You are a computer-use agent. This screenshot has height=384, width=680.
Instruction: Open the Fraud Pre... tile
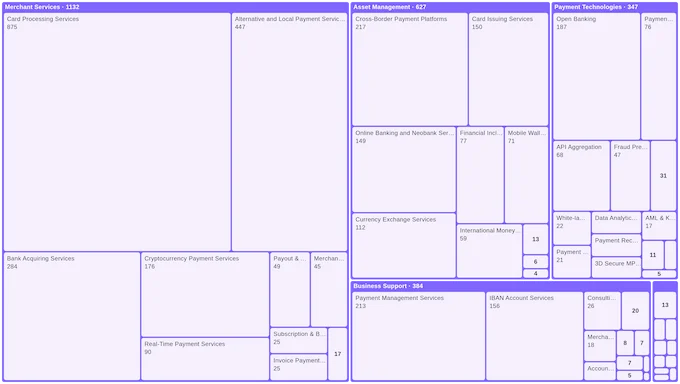[630, 176]
